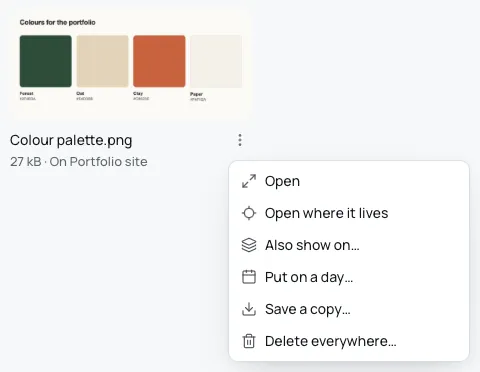Click the 'Paper' label under off-white swatch
This screenshot has width=480, height=372.
click(x=196, y=94)
